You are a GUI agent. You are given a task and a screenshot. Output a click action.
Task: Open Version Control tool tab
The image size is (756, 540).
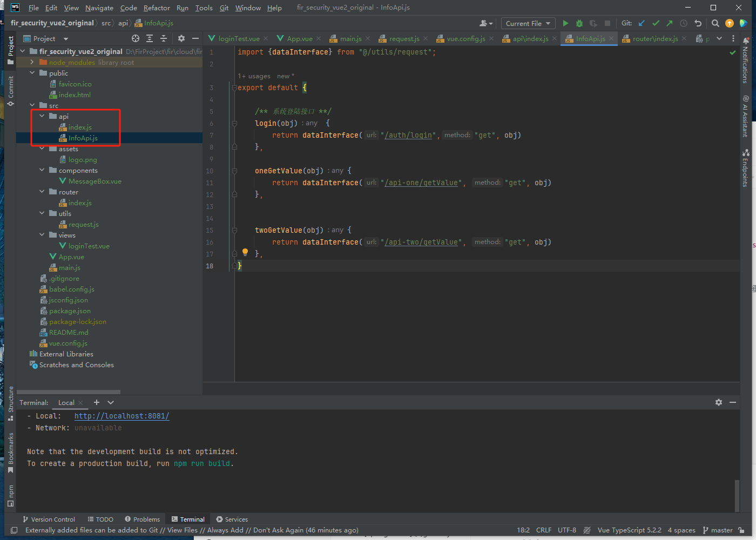click(x=49, y=519)
